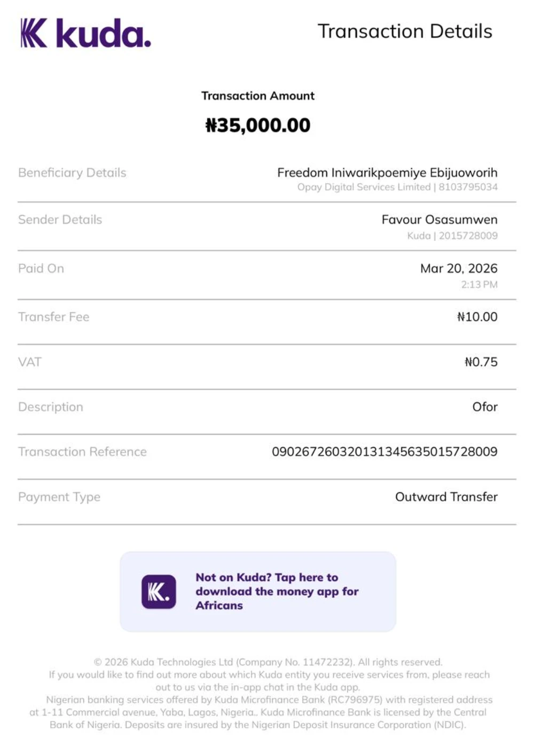This screenshot has height=756, width=534.
Task: Click the 'Transaction Amount' label
Action: [x=258, y=96]
